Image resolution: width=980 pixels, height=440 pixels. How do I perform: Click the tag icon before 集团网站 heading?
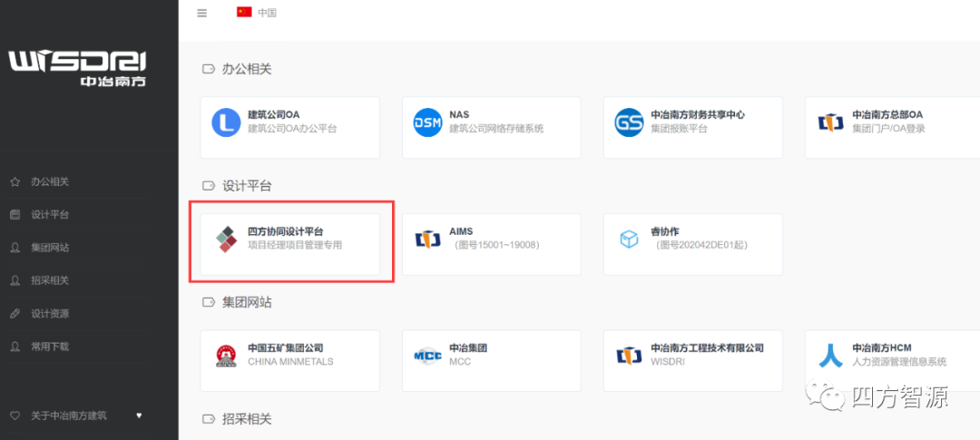pos(208,302)
